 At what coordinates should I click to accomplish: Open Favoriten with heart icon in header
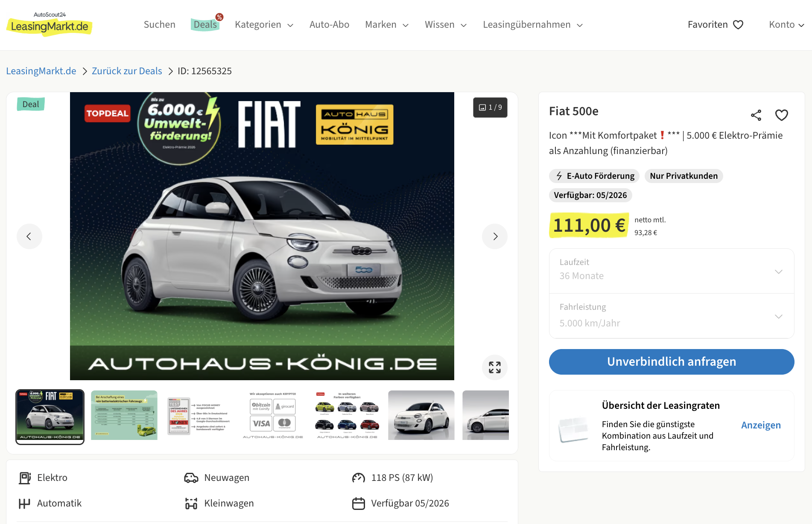coord(716,25)
